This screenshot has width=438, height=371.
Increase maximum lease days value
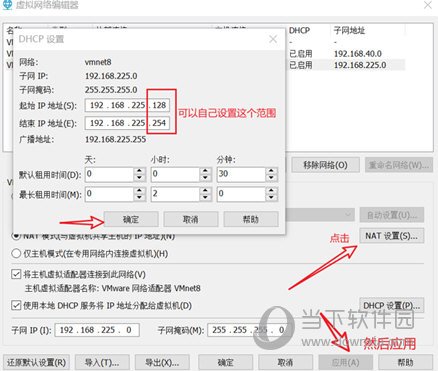(x=139, y=191)
